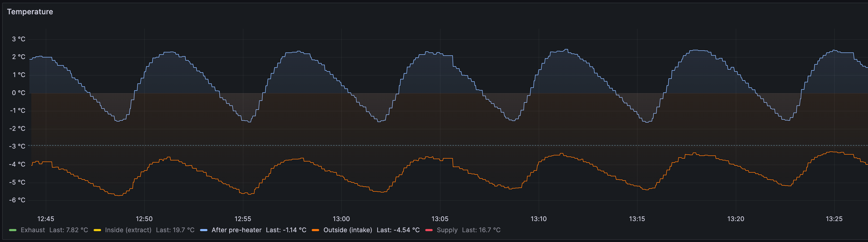
Task: Click the -2 °C y-axis label
Action: (x=17, y=129)
